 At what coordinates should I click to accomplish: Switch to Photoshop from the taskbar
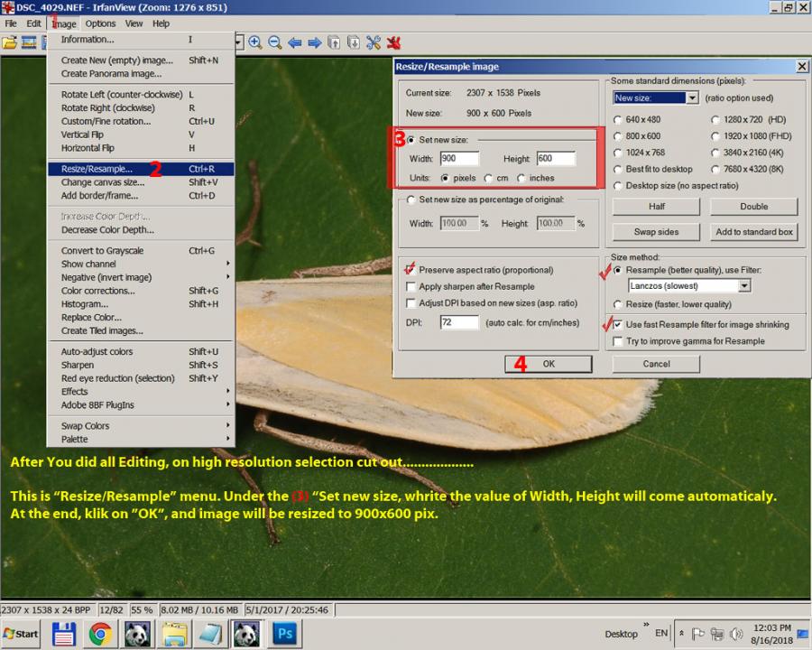pos(285,634)
